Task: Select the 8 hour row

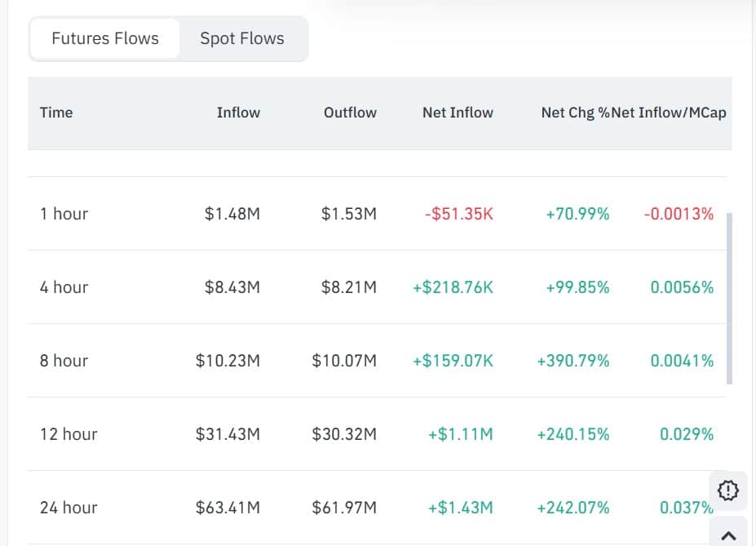Action: tap(64, 360)
